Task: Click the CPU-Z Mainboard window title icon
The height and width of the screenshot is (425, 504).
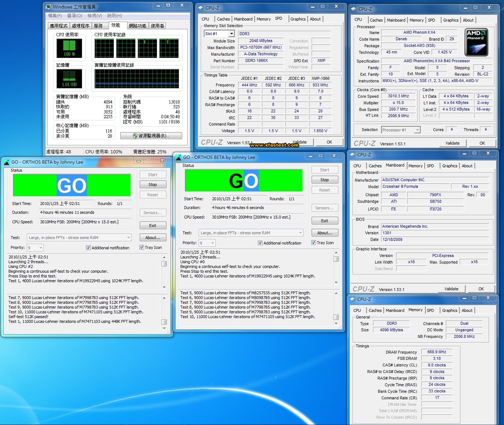Action: tap(352, 154)
